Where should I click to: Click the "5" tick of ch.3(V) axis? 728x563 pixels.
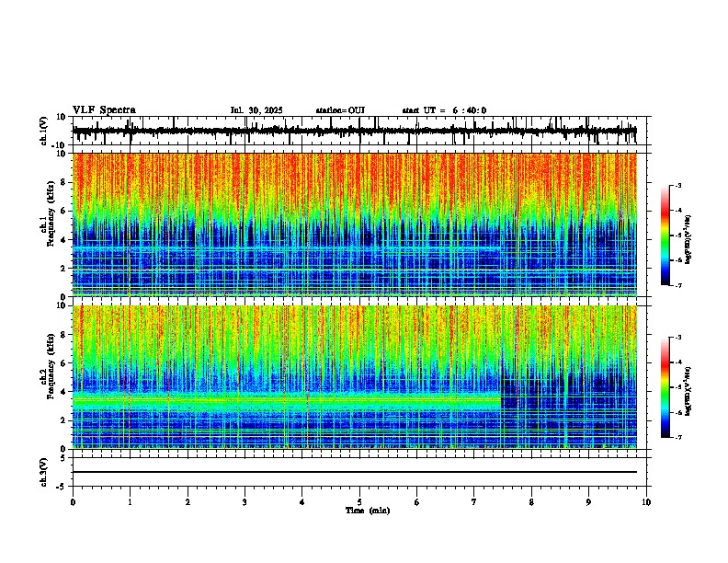(x=63, y=458)
